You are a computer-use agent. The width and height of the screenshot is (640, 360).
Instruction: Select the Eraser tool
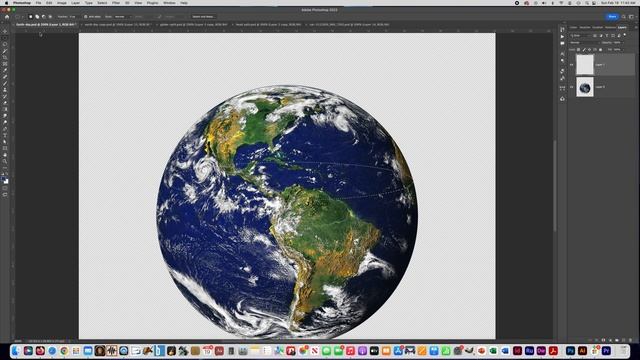pos(5,103)
